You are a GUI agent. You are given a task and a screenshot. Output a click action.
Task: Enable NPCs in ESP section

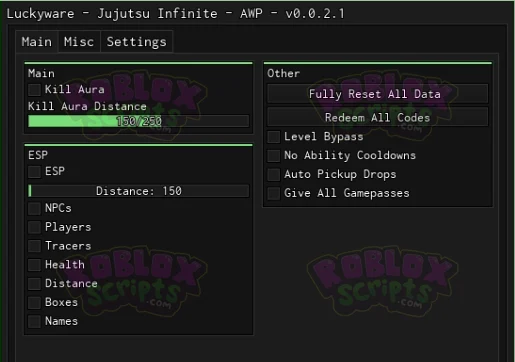click(34, 208)
